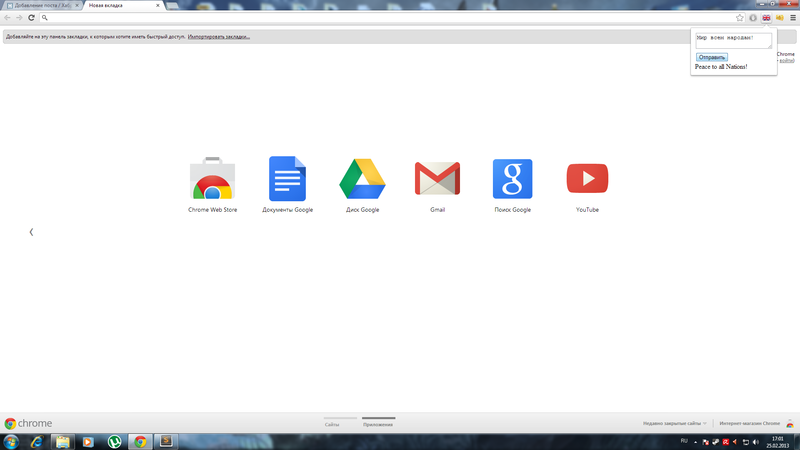800x450 pixels.
Task: Open the Google Docs app icon
Action: pyautogui.click(x=287, y=179)
